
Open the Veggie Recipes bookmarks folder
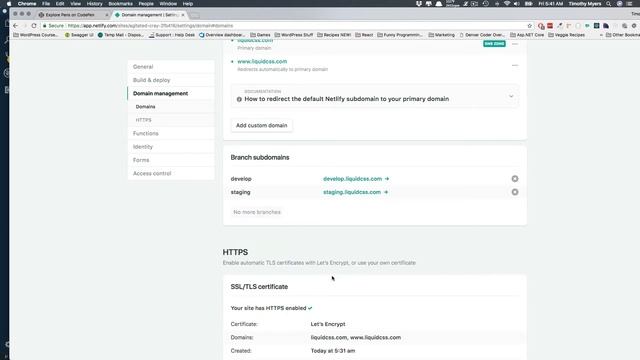tap(567, 35)
